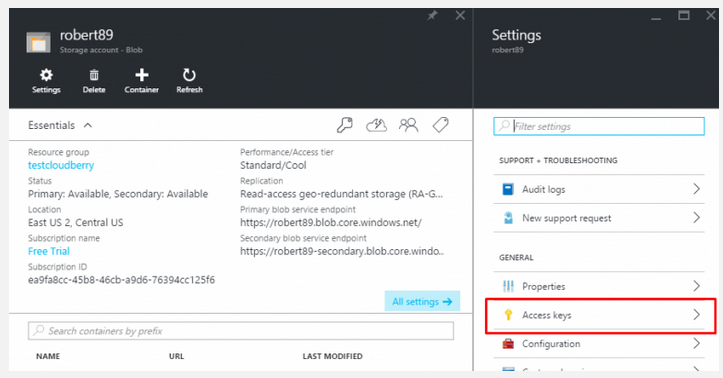Select the Standard/Cool access tier value
The image size is (723, 378).
click(x=273, y=165)
